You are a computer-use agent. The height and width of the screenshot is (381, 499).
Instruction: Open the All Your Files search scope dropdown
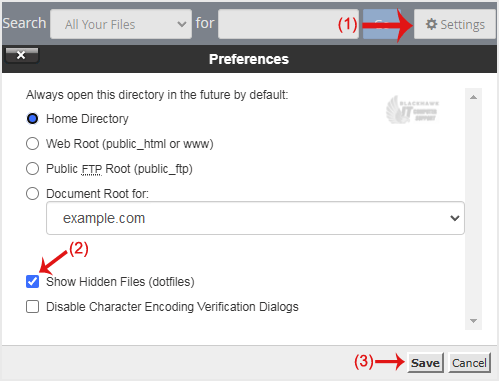click(121, 24)
